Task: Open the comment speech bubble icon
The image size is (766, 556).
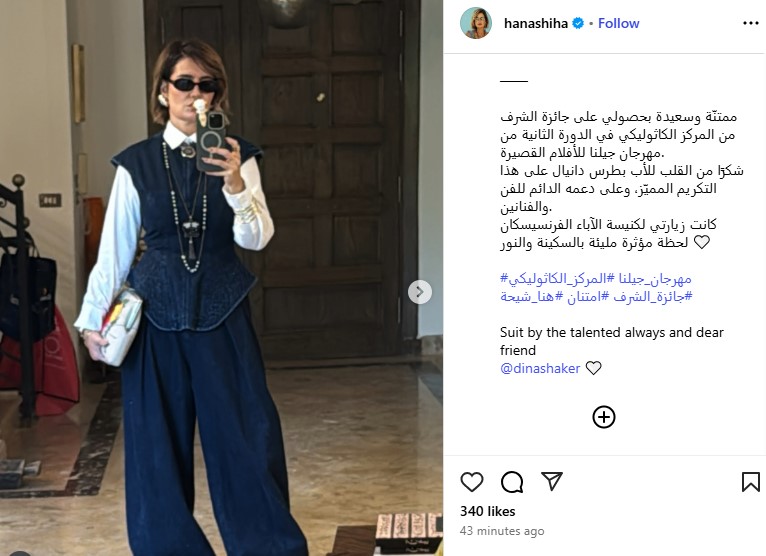Action: (512, 482)
